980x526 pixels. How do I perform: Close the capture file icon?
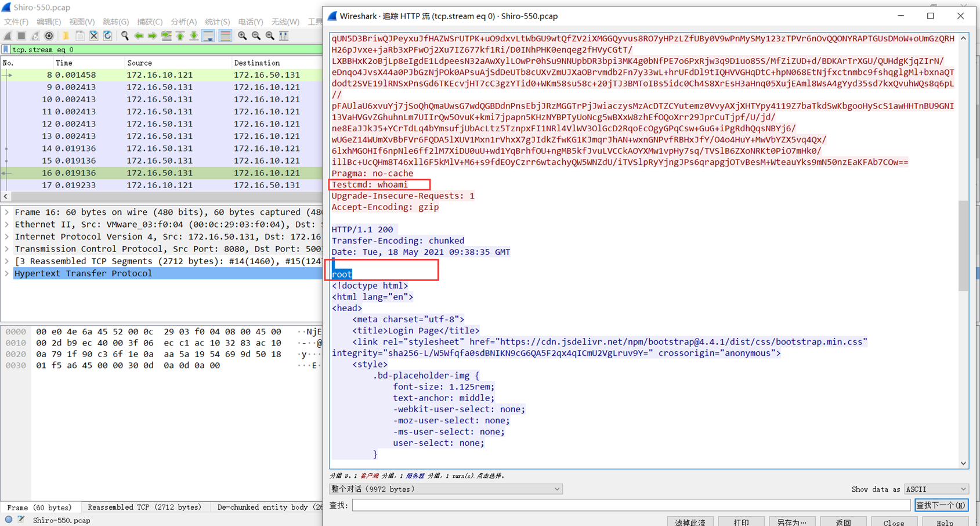94,36
